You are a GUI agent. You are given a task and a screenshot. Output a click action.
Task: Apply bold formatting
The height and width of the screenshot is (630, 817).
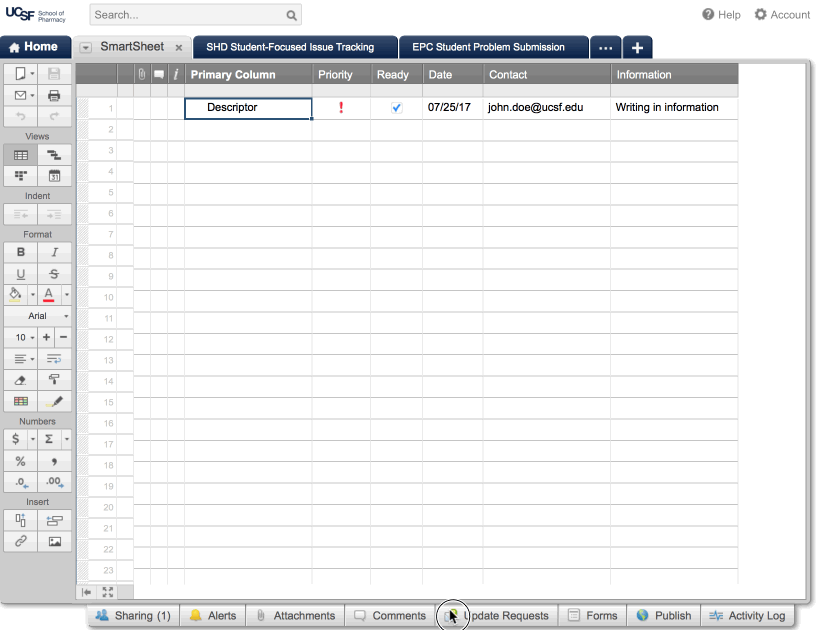(21, 252)
